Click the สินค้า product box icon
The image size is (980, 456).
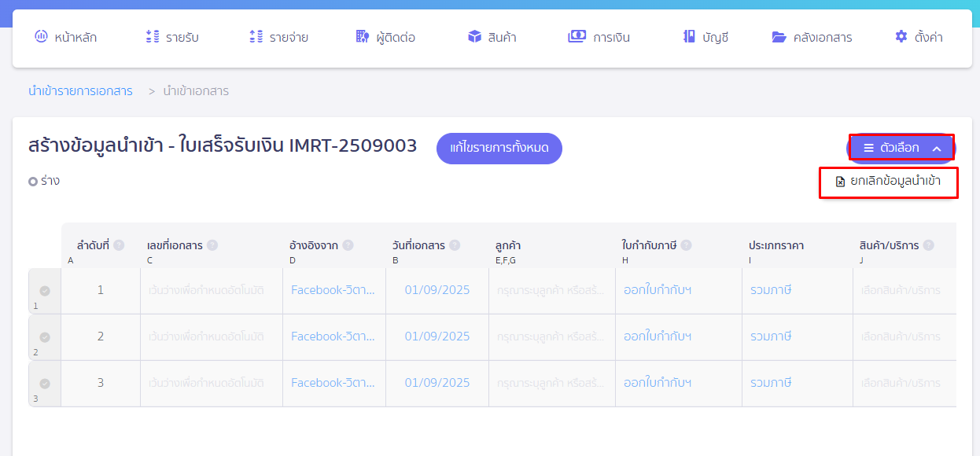[x=474, y=36]
